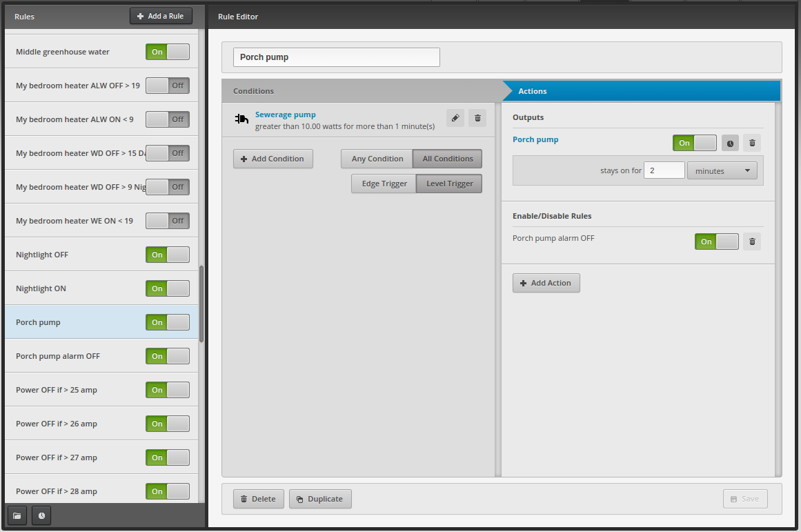Open the Porch pump output link

pos(535,139)
